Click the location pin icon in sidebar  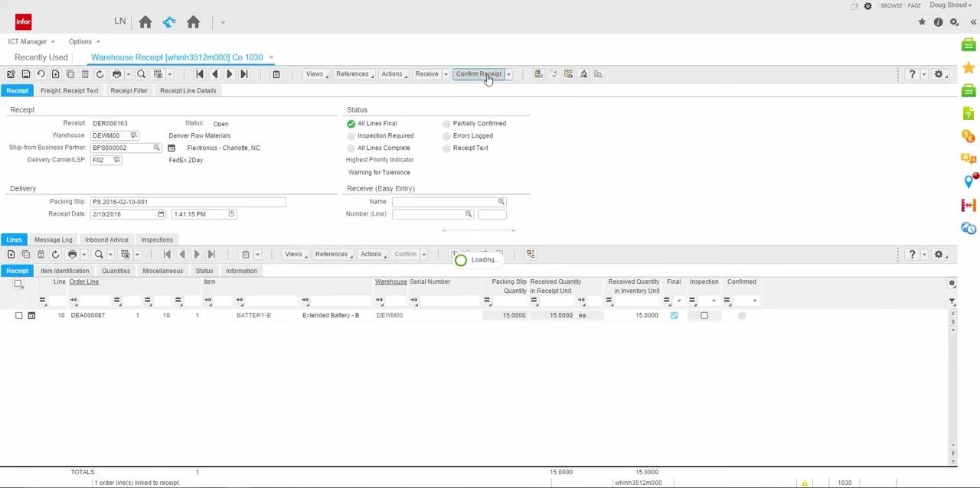coord(969,181)
